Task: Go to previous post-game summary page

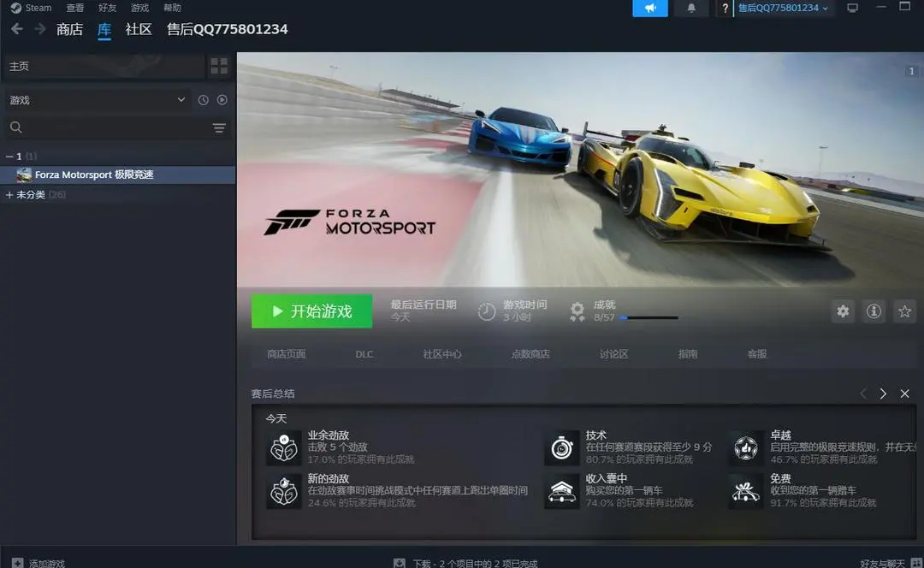Action: pos(862,393)
